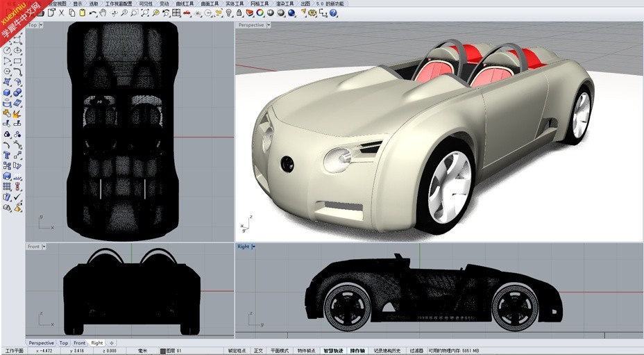
Task: Click the padlock Lock objects icon
Action: point(239,13)
